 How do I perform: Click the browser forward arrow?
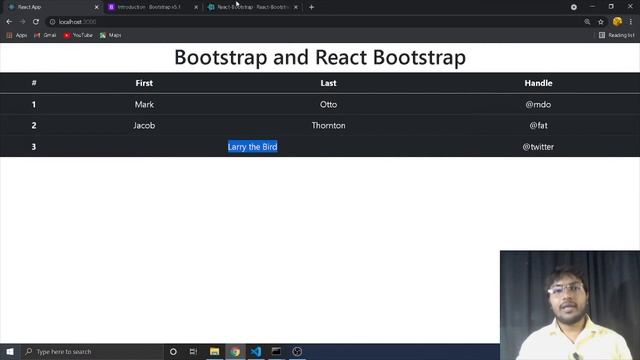[22, 22]
